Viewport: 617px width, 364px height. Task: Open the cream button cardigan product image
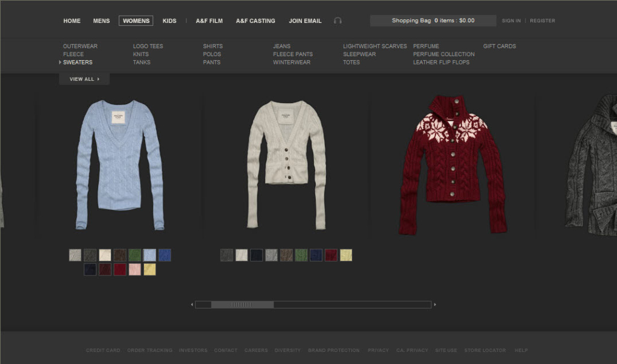[286, 165]
